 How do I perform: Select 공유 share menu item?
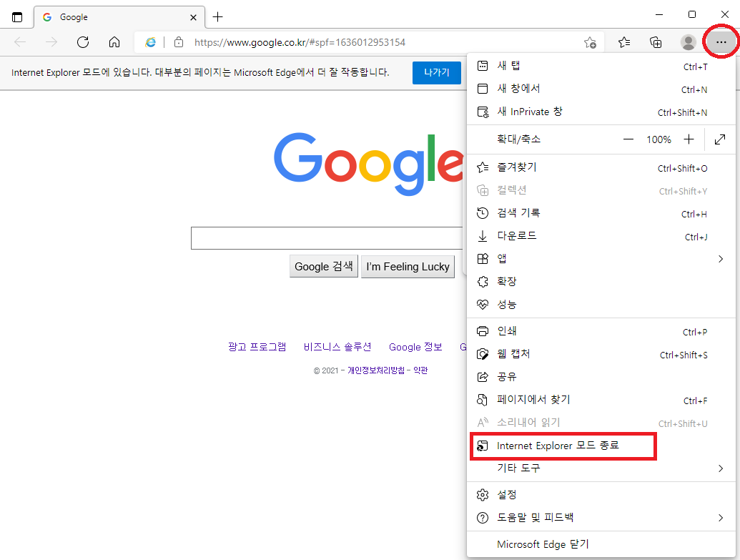tap(601, 377)
